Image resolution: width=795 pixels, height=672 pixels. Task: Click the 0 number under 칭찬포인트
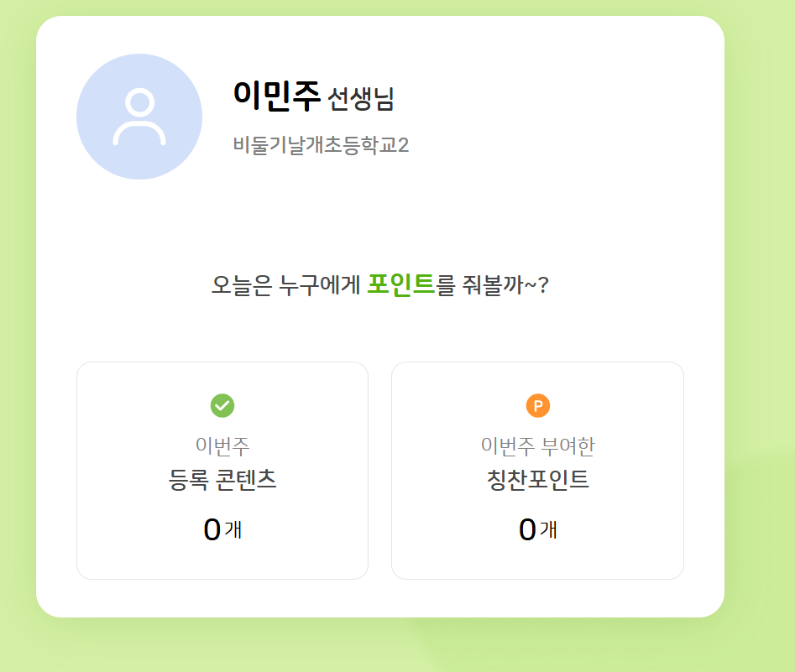click(x=527, y=529)
